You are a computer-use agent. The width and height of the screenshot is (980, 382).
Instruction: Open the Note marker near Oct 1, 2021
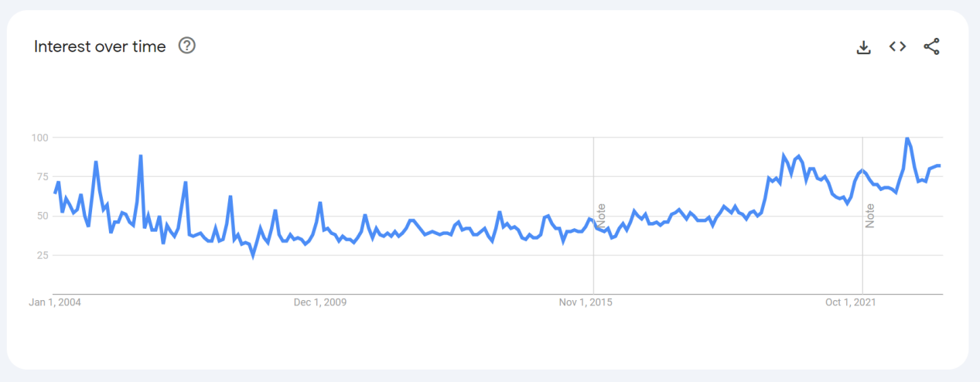[x=870, y=215]
